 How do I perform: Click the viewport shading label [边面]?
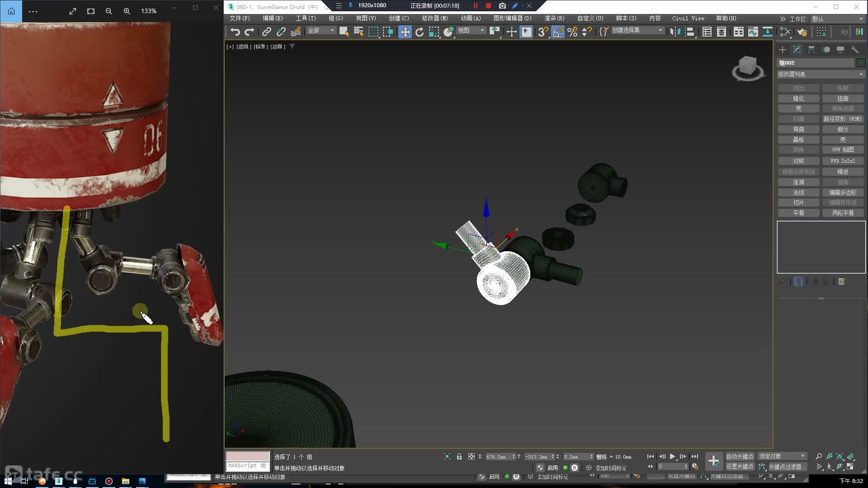[278, 47]
